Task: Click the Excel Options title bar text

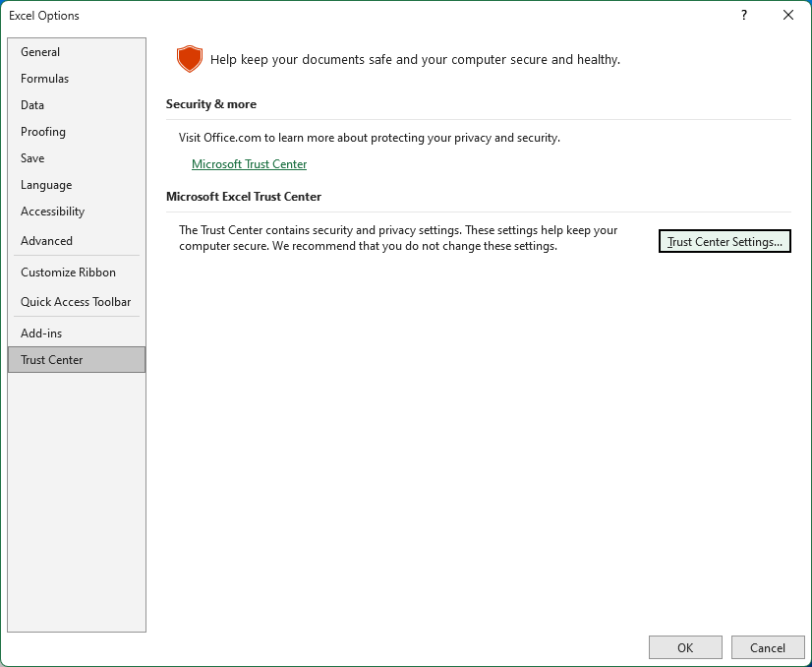Action: 45,16
